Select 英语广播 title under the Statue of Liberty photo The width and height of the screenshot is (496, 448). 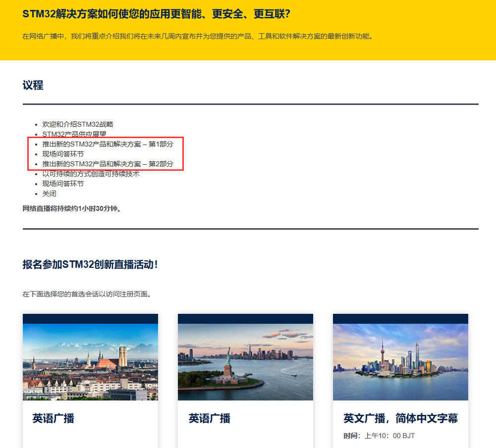210,418
